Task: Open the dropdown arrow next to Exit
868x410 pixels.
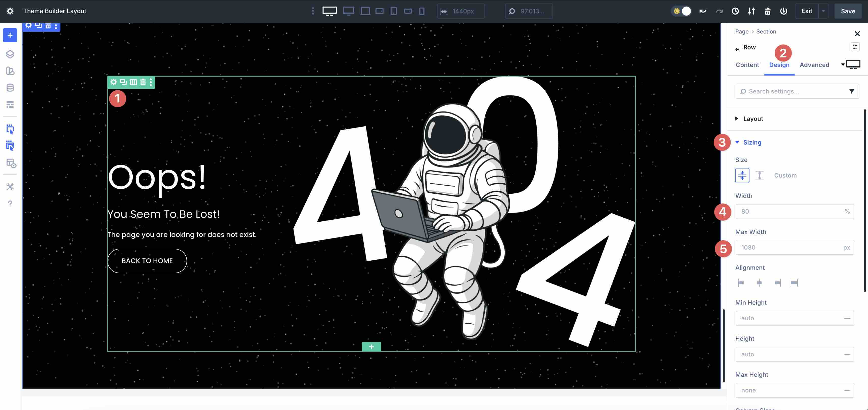Action: click(x=823, y=11)
